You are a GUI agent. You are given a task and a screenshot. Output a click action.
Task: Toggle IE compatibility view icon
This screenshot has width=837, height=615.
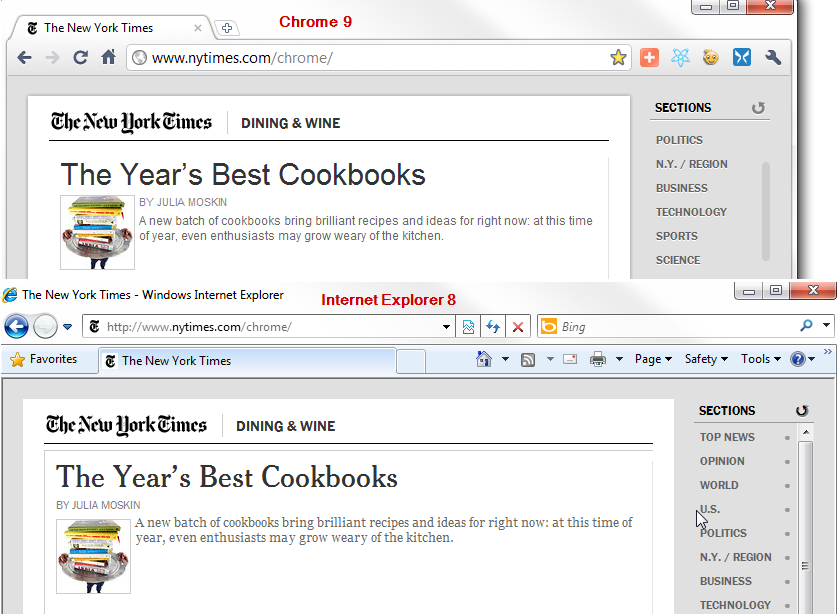pos(468,327)
